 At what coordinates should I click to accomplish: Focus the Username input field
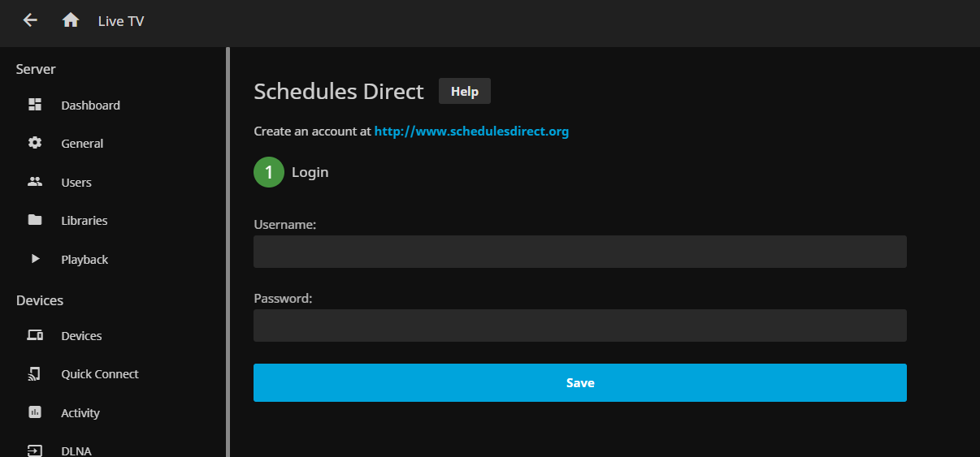pyautogui.click(x=580, y=252)
